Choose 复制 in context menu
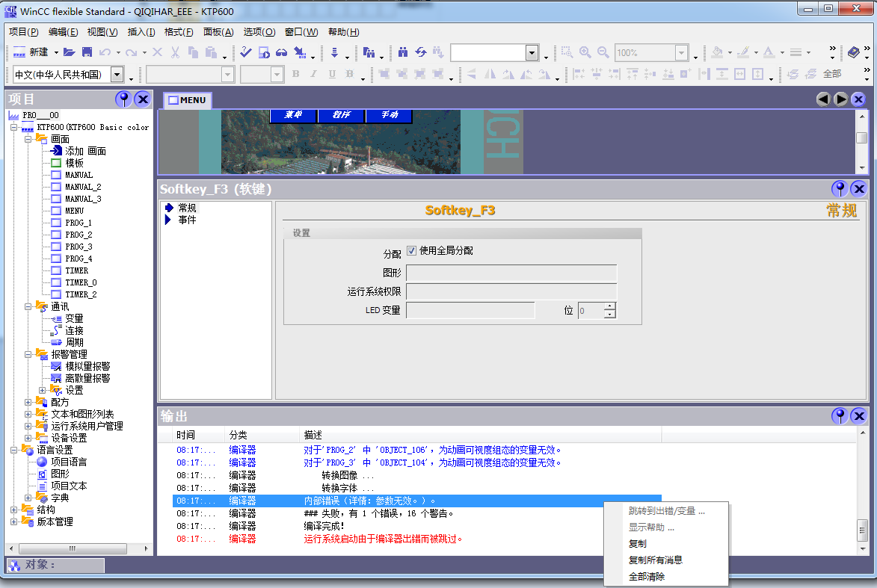 pyautogui.click(x=638, y=543)
